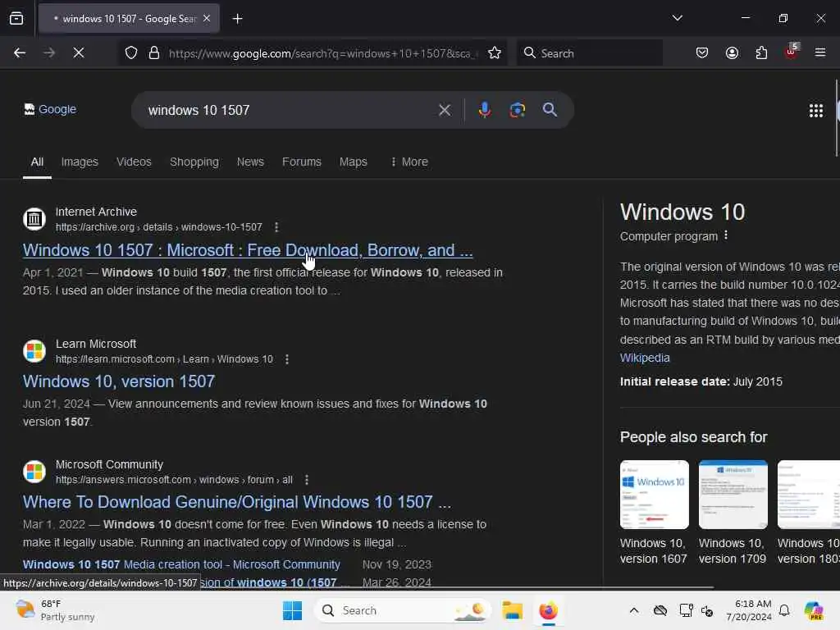
Task: Open the network status tray icon
Action: pos(686,610)
